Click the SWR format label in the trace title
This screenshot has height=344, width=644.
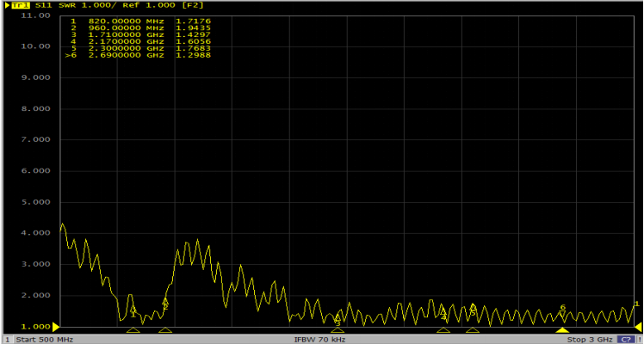coord(65,5)
